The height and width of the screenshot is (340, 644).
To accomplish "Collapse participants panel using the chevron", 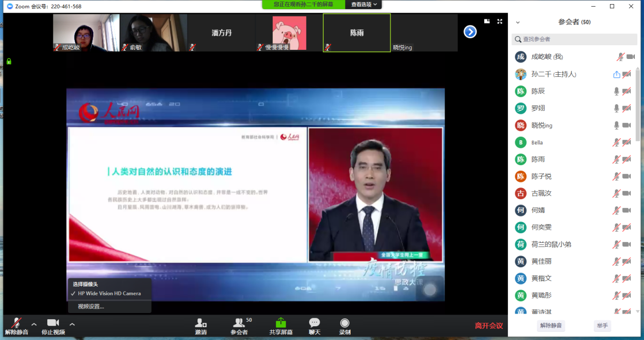I will (518, 22).
